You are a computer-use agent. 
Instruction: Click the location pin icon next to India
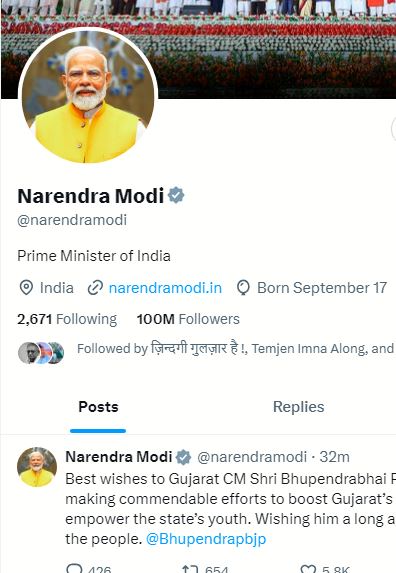(x=26, y=288)
